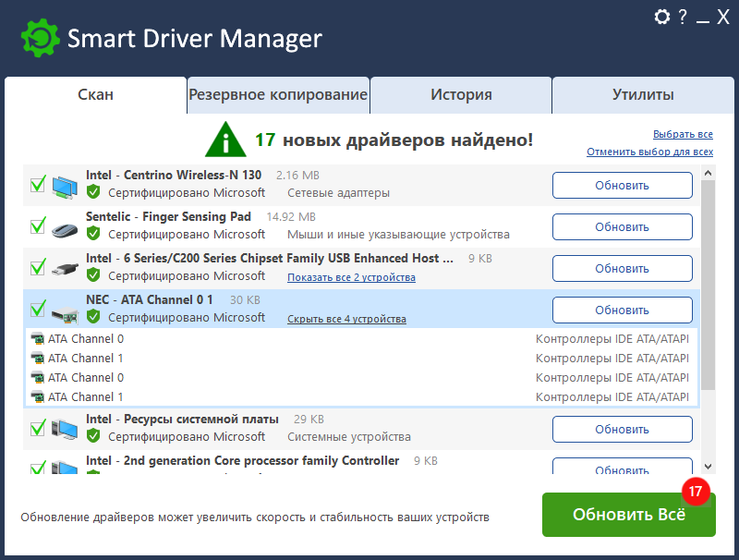Click the USB Enhanced Host device icon
Screen dimensions: 739x560
(65, 269)
